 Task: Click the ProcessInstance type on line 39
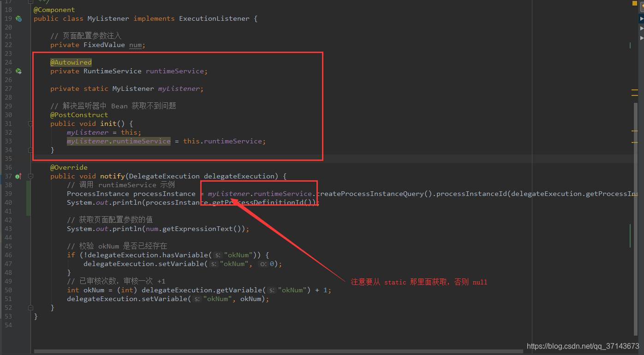point(98,194)
